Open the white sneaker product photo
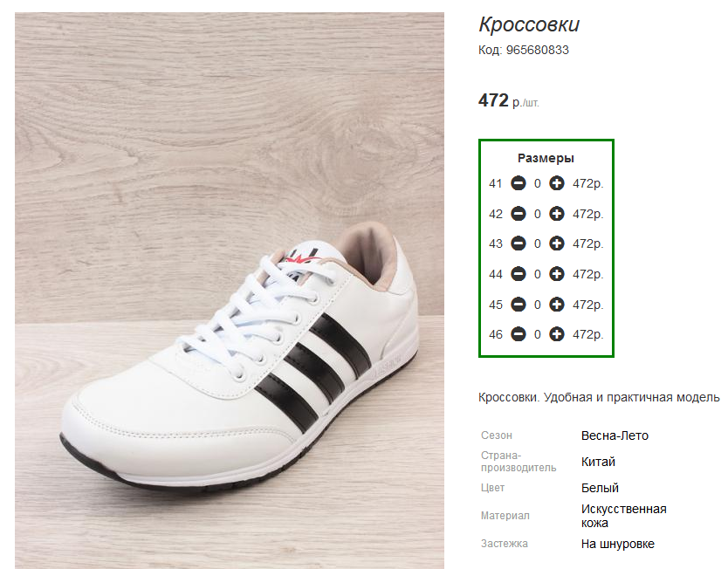 click(x=230, y=290)
